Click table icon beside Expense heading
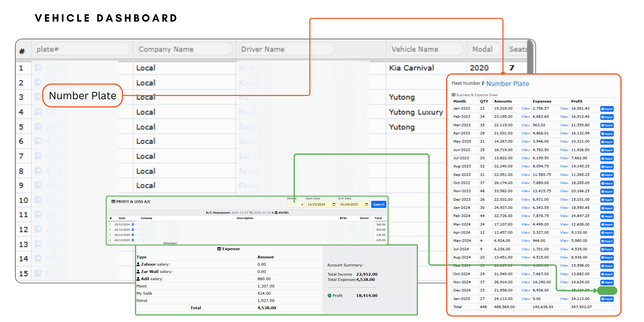 click(219, 249)
